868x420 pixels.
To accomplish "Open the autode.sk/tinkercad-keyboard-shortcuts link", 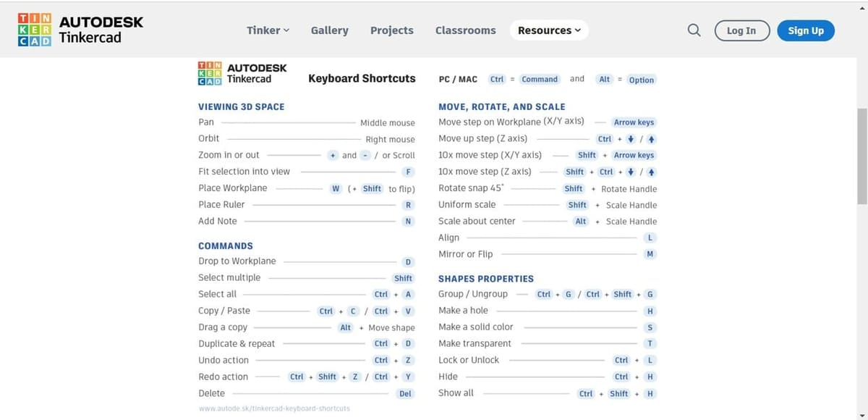I will [274, 408].
